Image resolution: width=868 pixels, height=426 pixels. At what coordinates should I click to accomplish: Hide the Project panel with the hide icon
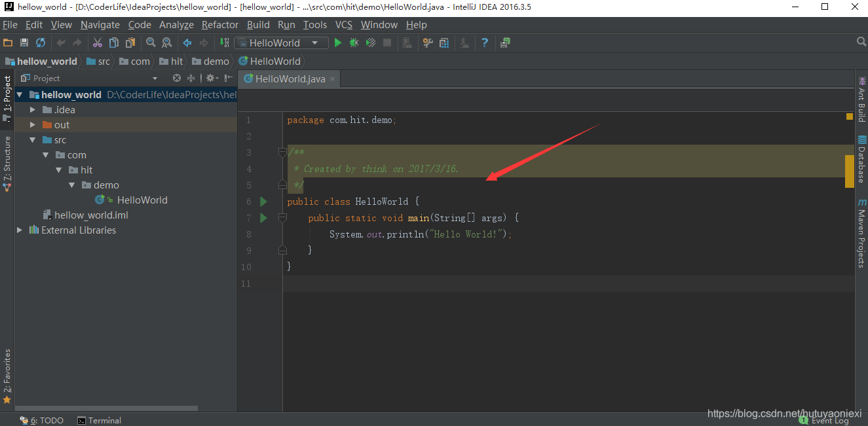[x=229, y=78]
